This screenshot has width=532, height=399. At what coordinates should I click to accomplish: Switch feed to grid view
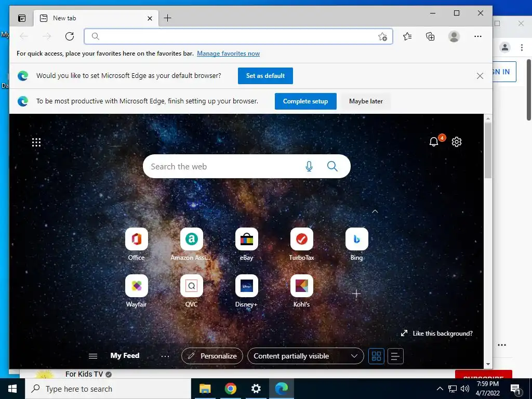[376, 356]
